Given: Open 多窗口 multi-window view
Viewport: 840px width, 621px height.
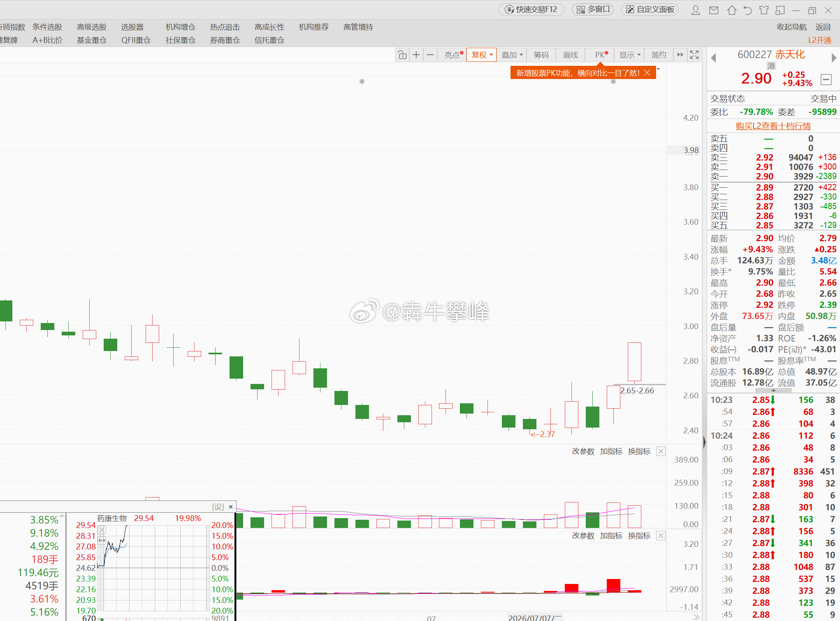Looking at the screenshot, I should tap(593, 9).
